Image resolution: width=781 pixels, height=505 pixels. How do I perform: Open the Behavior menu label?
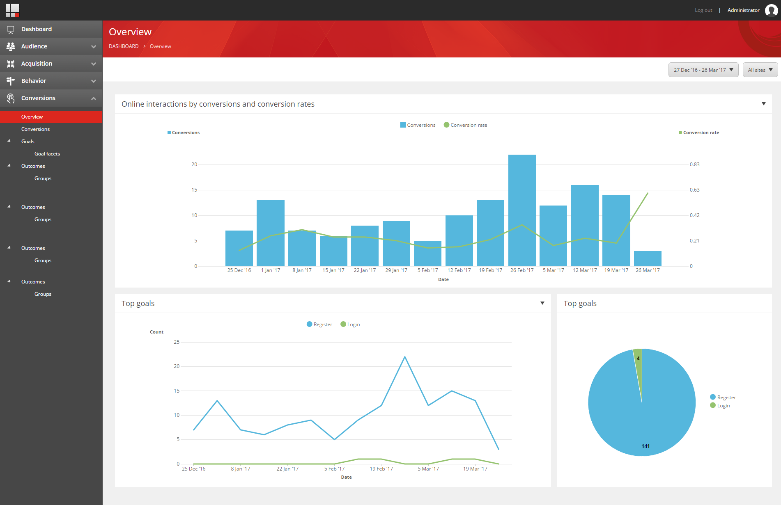(33, 81)
